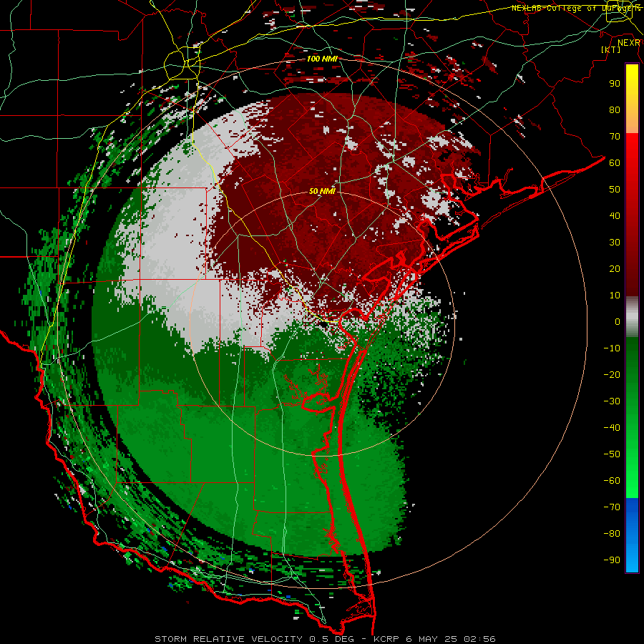Click the -30 value on color scale

pyautogui.click(x=612, y=401)
